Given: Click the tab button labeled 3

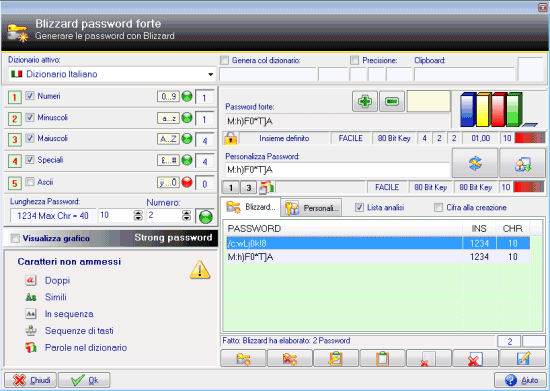Looking at the screenshot, I should click(x=248, y=188).
